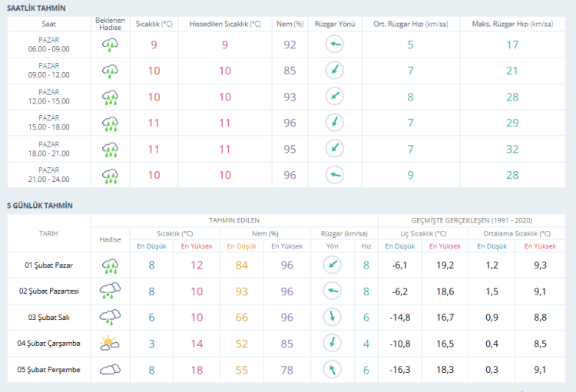Select the heavy rain icon for 15.00-18.00

pyautogui.click(x=110, y=123)
